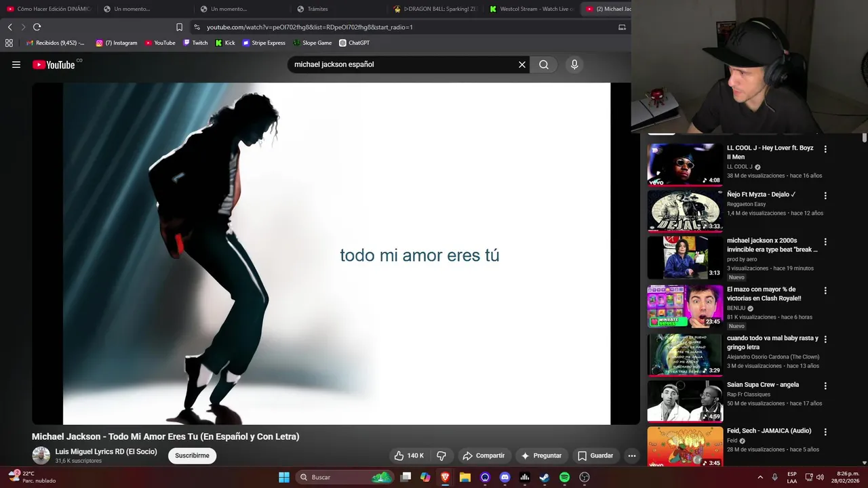This screenshot has width=868, height=488.
Task: Clear the search box with the X
Action: coord(522,64)
